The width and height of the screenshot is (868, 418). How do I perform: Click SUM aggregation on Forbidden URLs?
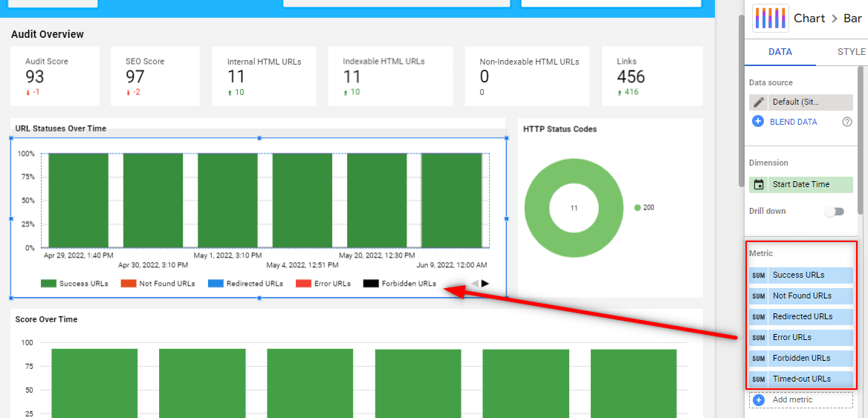(x=759, y=359)
